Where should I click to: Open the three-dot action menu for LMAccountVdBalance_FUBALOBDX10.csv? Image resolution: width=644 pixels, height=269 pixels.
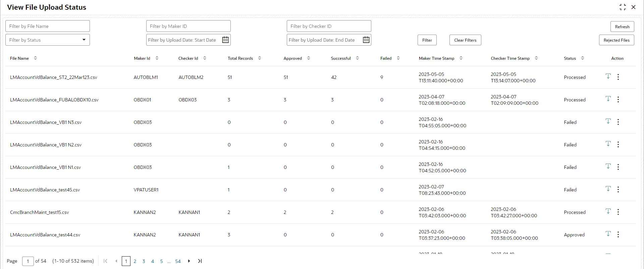coord(618,99)
